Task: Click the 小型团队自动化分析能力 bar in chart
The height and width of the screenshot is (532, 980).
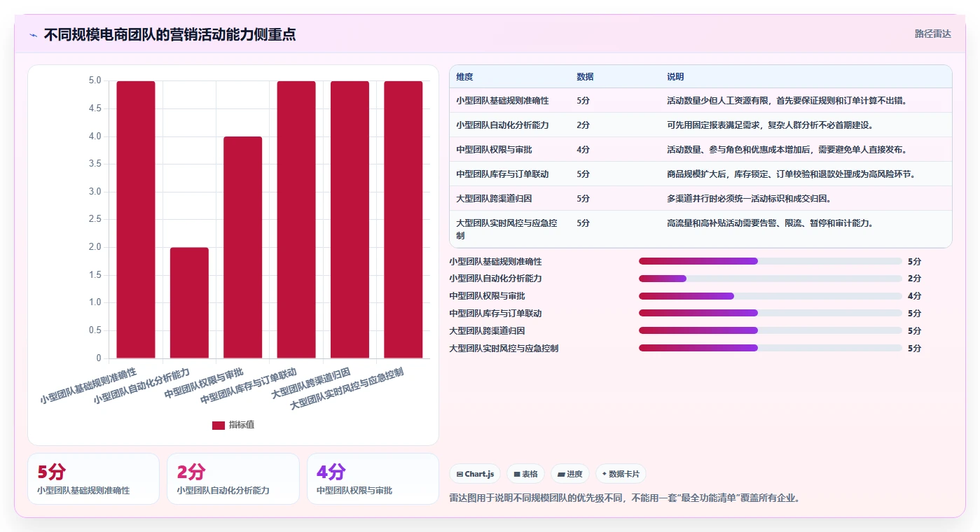Action: (189, 303)
